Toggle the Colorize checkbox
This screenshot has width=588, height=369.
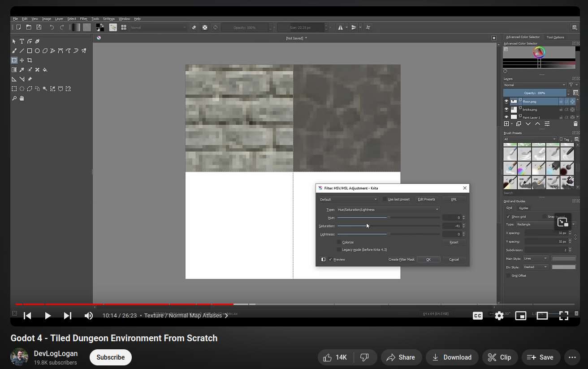(339, 242)
